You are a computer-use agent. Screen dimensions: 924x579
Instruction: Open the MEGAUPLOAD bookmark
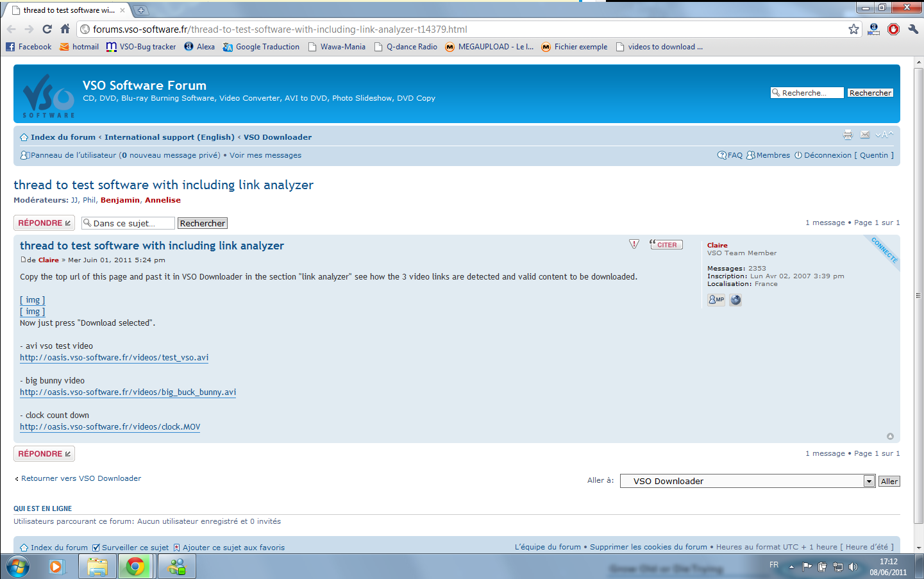click(489, 47)
